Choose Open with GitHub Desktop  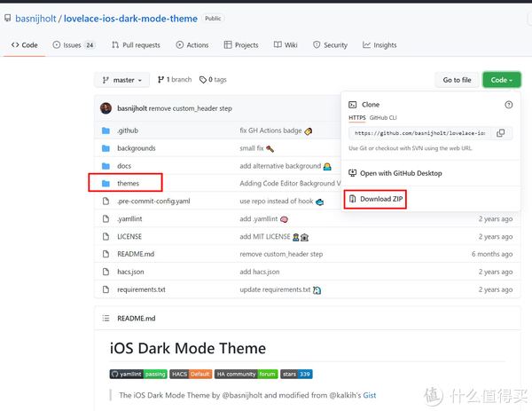(401, 173)
